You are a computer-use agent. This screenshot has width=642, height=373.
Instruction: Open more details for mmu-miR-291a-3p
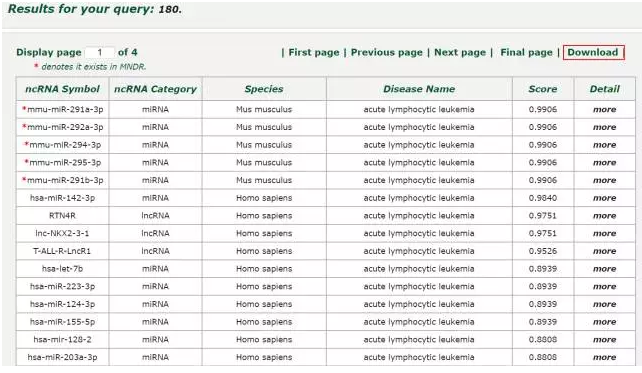tap(604, 110)
